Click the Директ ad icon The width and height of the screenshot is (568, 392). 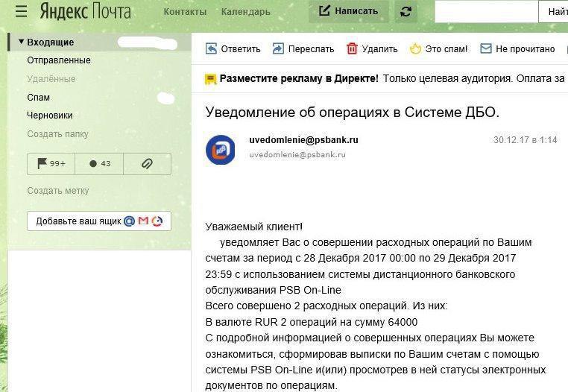pos(210,78)
